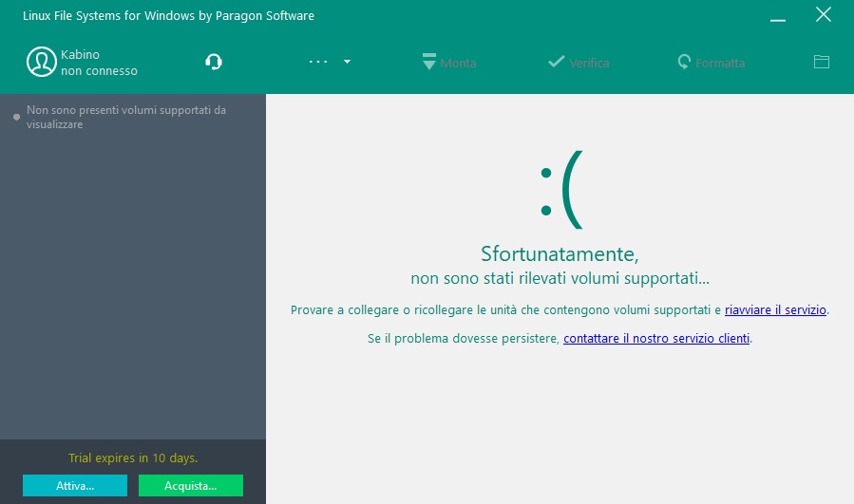Follow the 'contattare il nostro servizio clienti' link
854x504 pixels.
coord(656,338)
